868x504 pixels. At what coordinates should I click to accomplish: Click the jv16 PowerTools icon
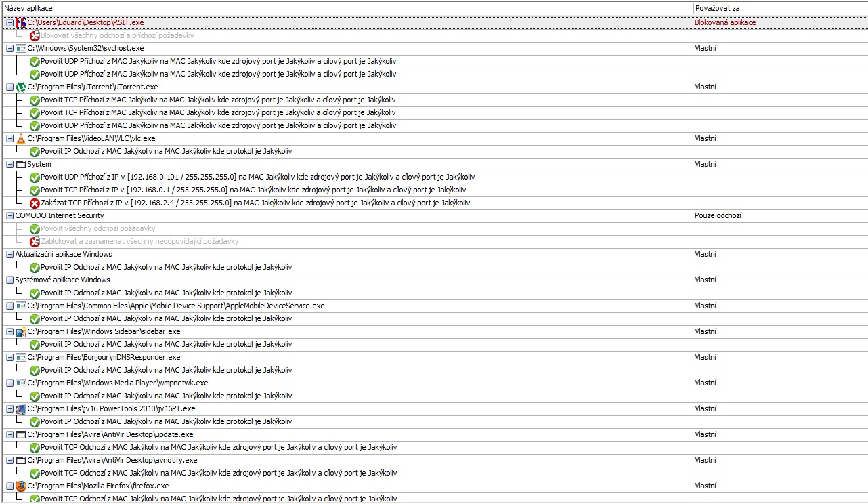[21, 408]
